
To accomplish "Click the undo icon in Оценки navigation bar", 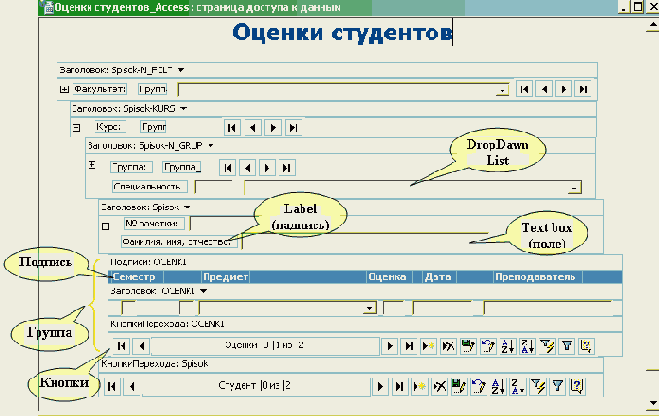I will click(x=486, y=345).
